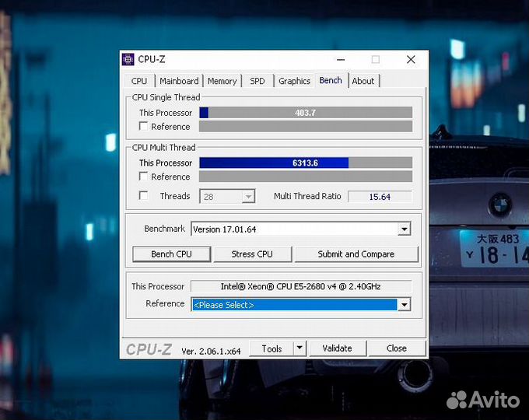Image resolution: width=529 pixels, height=420 pixels.
Task: Click the Validate button
Action: pos(338,348)
